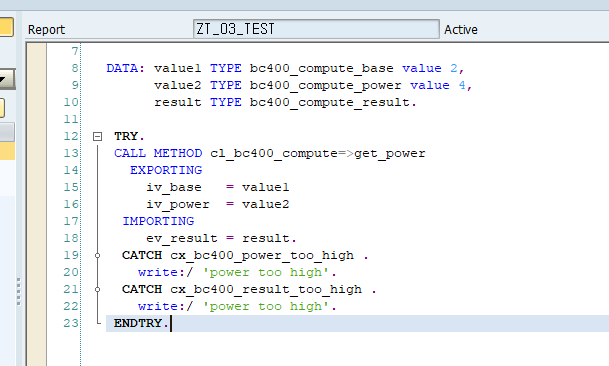Image resolution: width=609 pixels, height=366 pixels.
Task: Click 'cl_bc400_compute=>get_power' text
Action: point(318,153)
